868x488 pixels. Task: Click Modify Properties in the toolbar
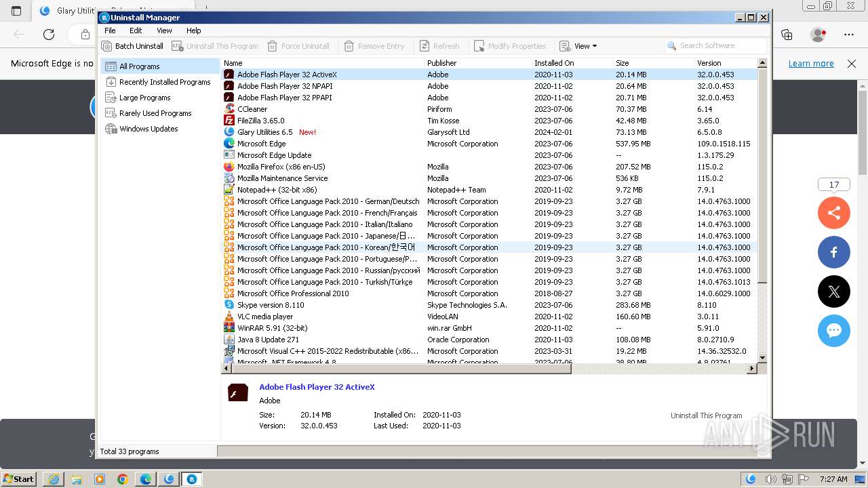(x=509, y=46)
